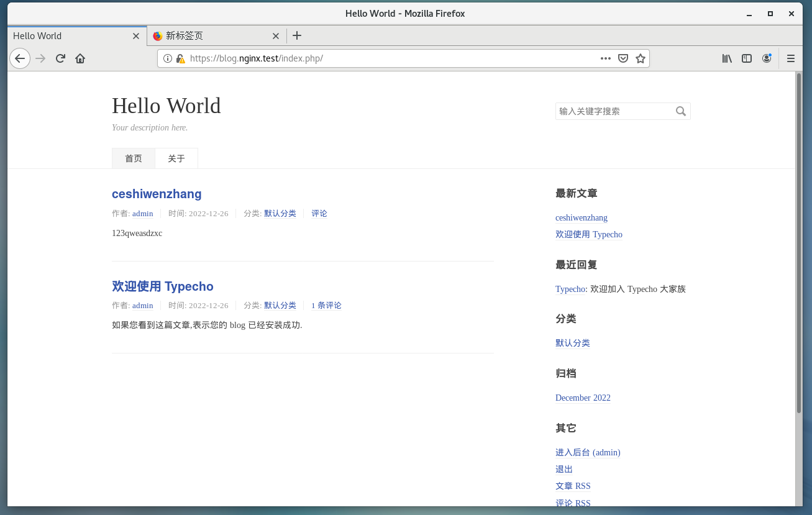The width and height of the screenshot is (812, 515).
Task: Click the search magnifier icon on the blog
Action: [x=681, y=111]
